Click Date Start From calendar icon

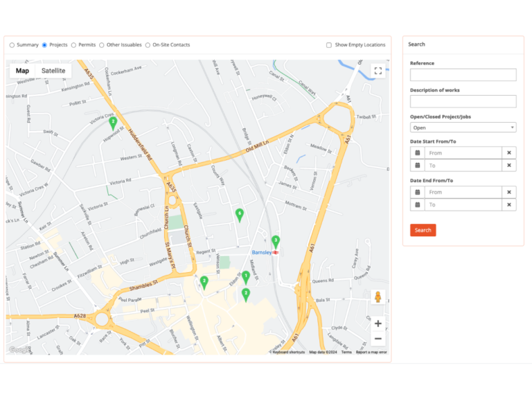tap(418, 152)
